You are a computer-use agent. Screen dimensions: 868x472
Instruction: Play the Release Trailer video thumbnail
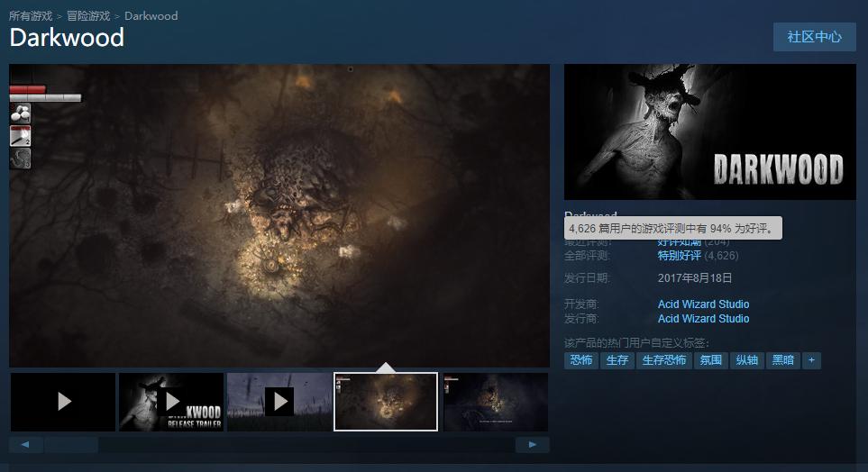pyautogui.click(x=171, y=402)
